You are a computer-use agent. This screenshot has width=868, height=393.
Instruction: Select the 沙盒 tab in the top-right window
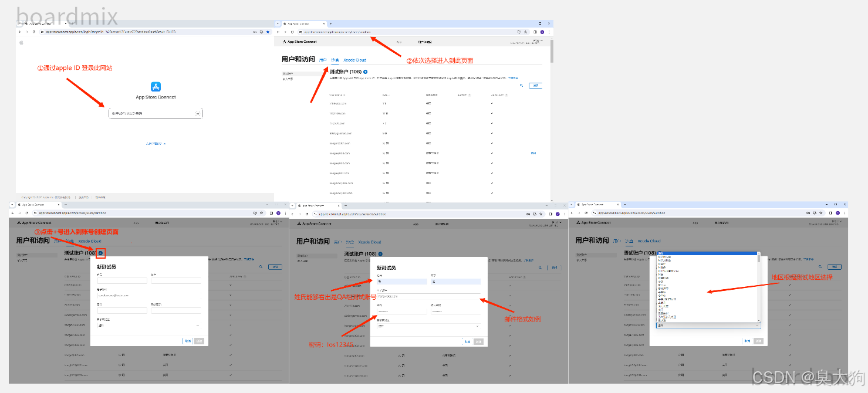335,60
